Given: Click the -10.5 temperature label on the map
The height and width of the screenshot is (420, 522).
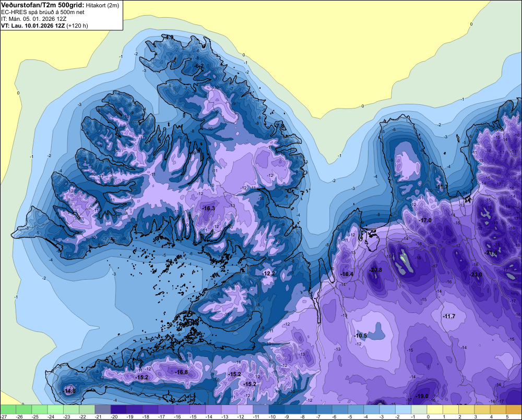Looking at the screenshot, I should tap(361, 335).
